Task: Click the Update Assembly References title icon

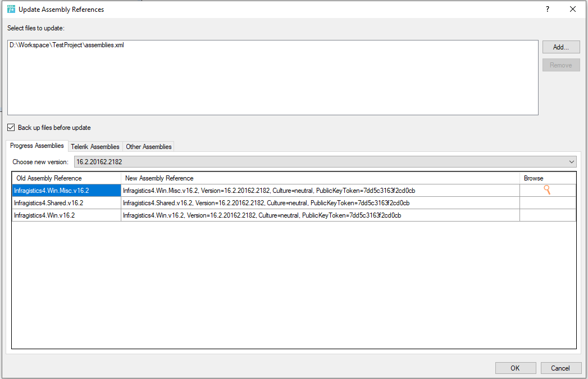Action: point(11,9)
